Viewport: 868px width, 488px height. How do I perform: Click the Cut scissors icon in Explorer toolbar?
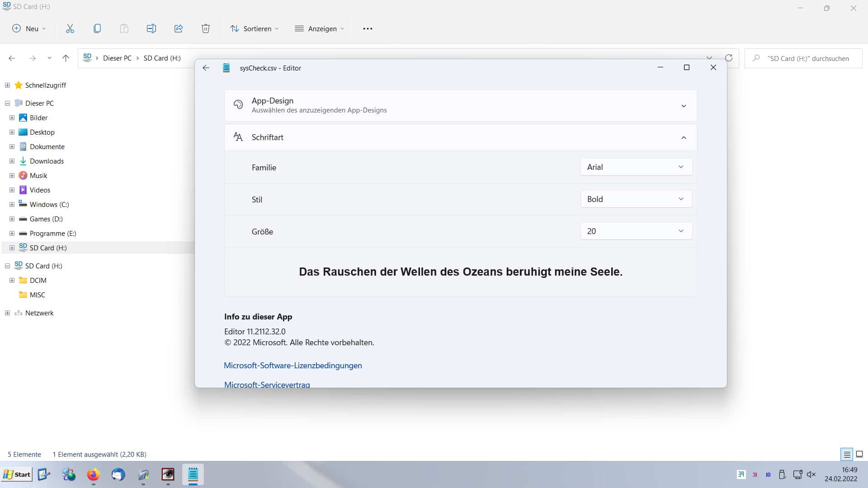click(x=70, y=28)
